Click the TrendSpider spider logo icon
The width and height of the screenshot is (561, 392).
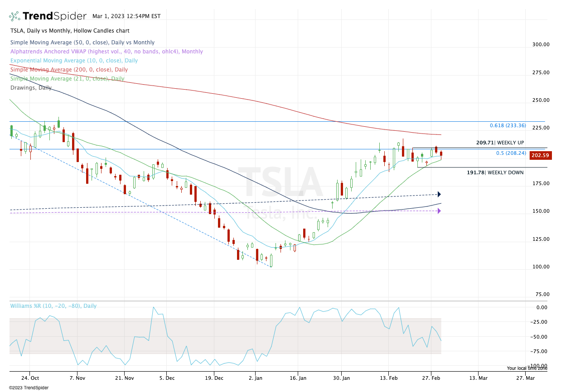click(15, 16)
